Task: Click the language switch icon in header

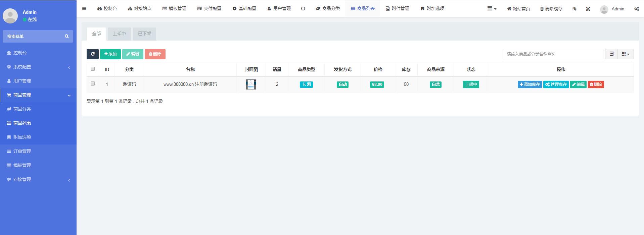Action: tap(574, 9)
